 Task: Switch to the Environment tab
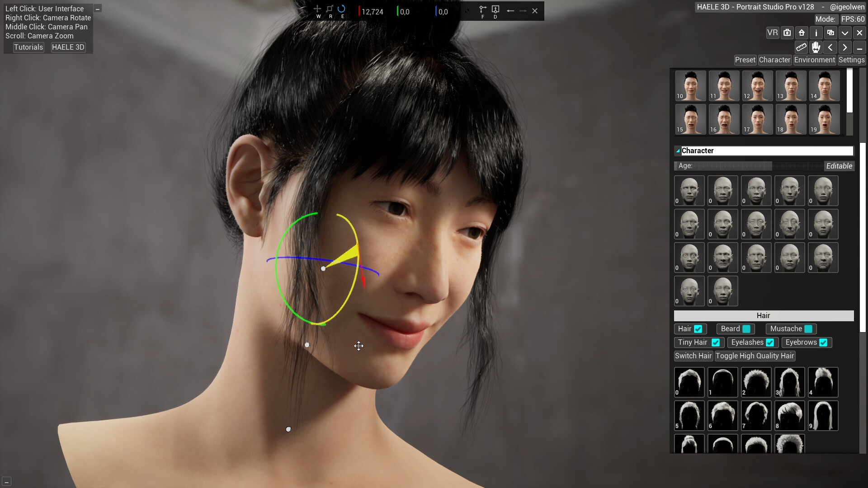click(814, 60)
